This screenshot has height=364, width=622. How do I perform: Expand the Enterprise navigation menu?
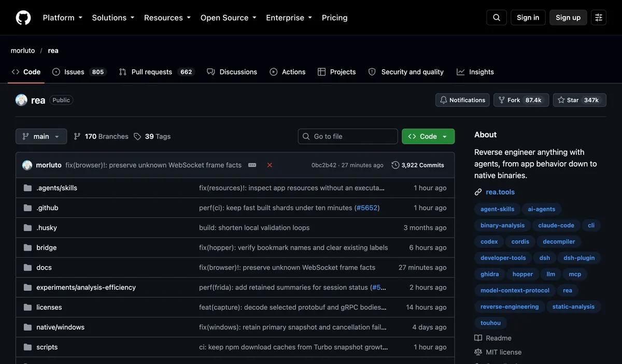pos(289,18)
